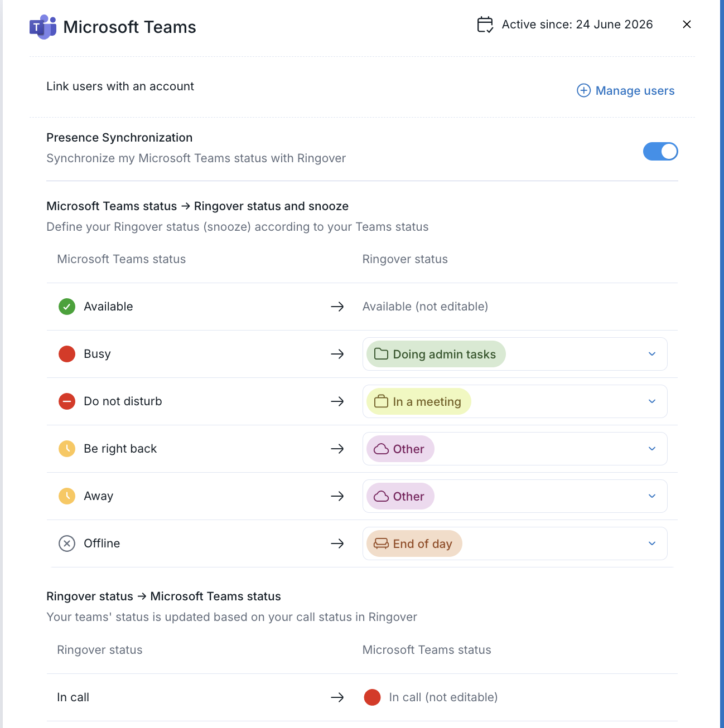Click the arrow icon in Do not disturb row
The height and width of the screenshot is (728, 724).
point(337,401)
